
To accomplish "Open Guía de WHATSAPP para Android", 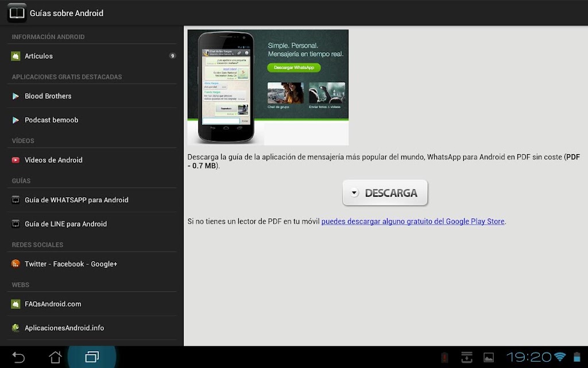I will [92, 200].
